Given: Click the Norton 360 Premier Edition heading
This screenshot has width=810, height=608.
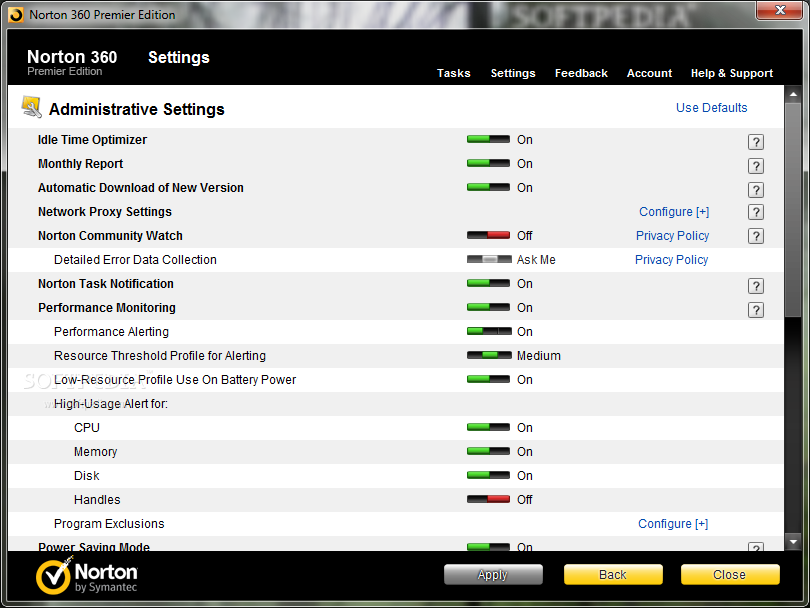Looking at the screenshot, I should [72, 63].
